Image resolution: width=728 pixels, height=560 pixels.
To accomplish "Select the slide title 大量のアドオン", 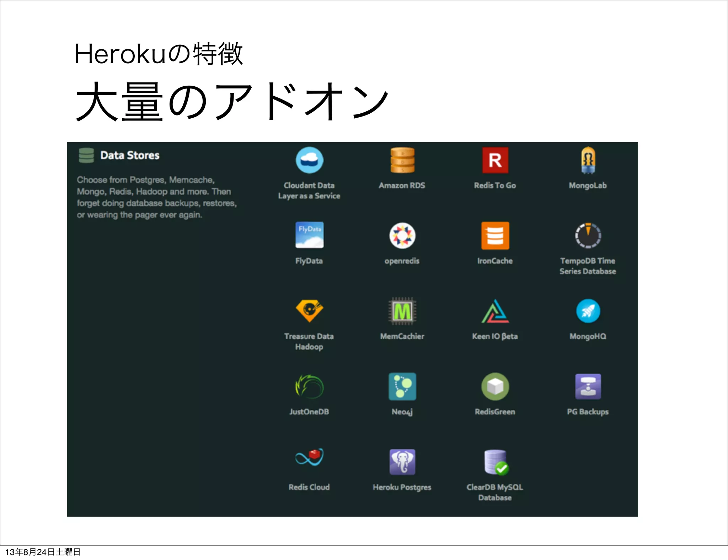I will click(x=232, y=102).
